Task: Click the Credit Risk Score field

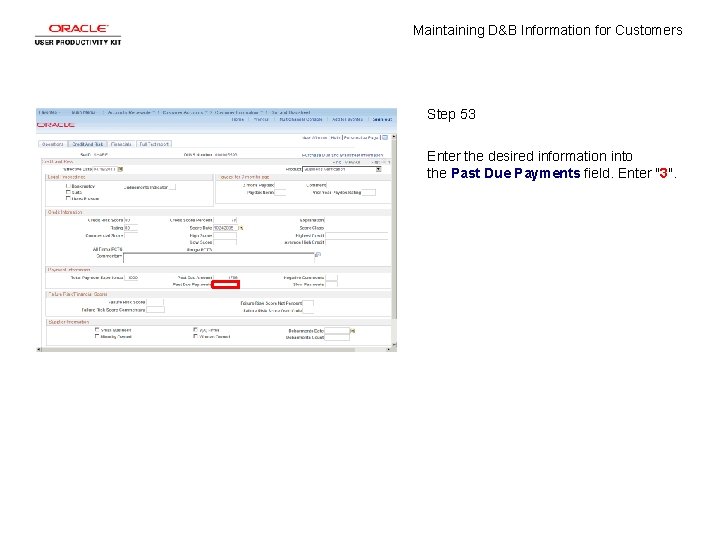Action: 130,220
